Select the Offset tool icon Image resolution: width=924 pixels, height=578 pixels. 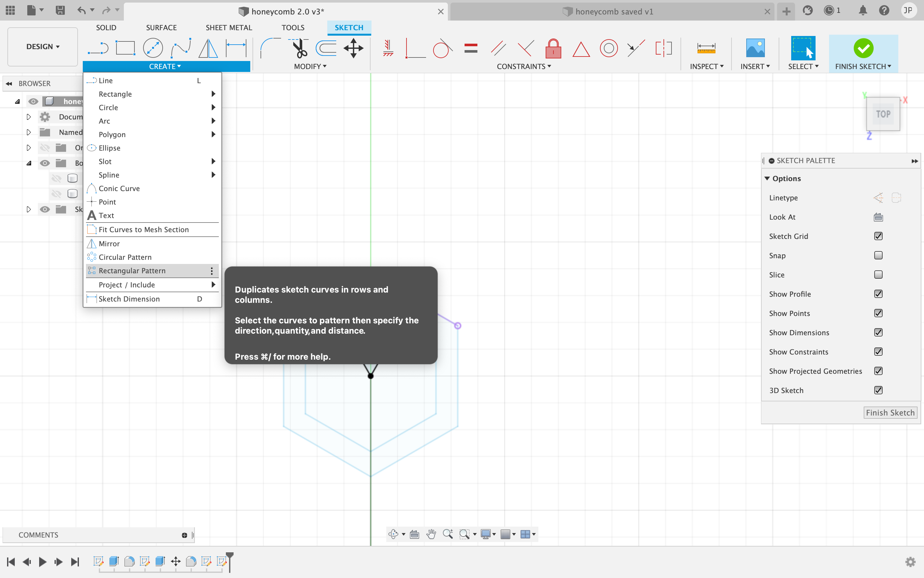coord(326,48)
